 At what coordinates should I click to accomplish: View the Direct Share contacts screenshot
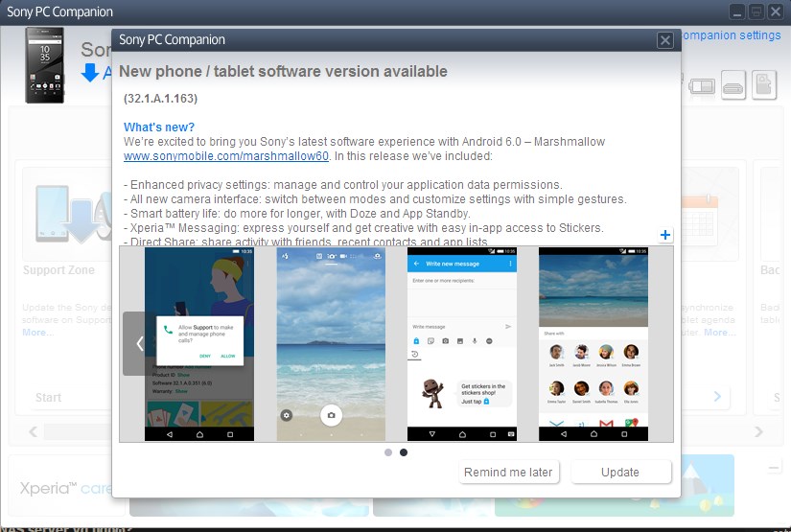coord(593,343)
